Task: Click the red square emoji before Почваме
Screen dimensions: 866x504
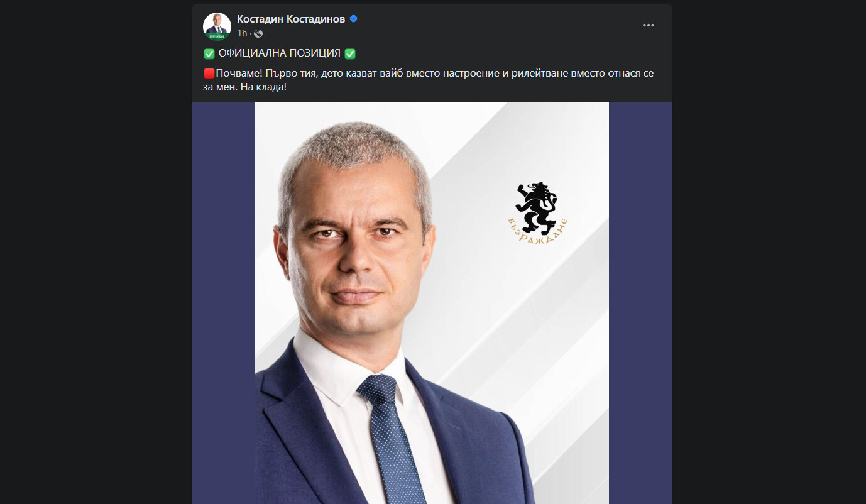Action: coord(209,74)
